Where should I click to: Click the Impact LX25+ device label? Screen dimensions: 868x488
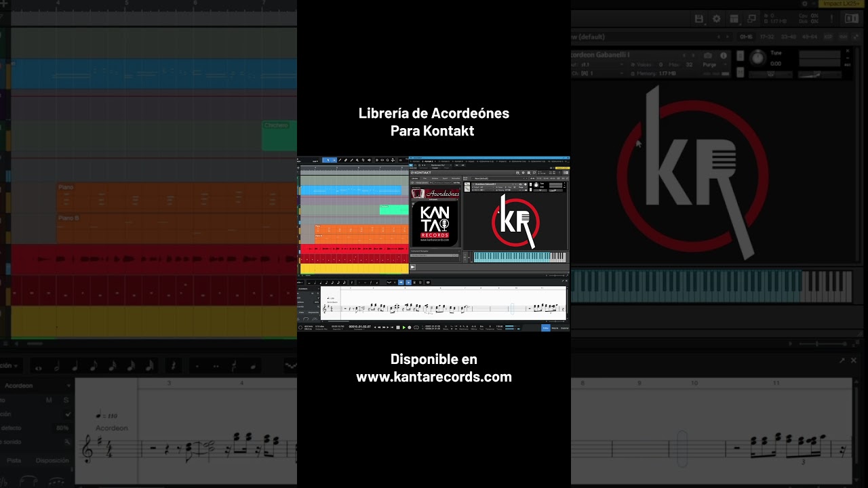coord(843,3)
